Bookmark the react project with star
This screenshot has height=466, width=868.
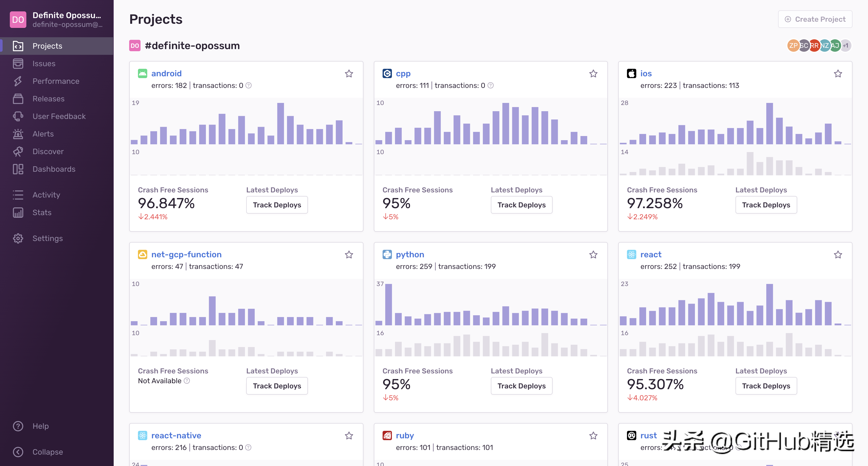tap(838, 254)
